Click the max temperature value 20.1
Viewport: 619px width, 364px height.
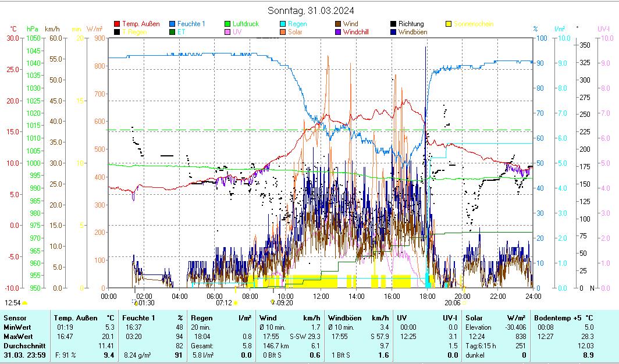[x=108, y=337]
